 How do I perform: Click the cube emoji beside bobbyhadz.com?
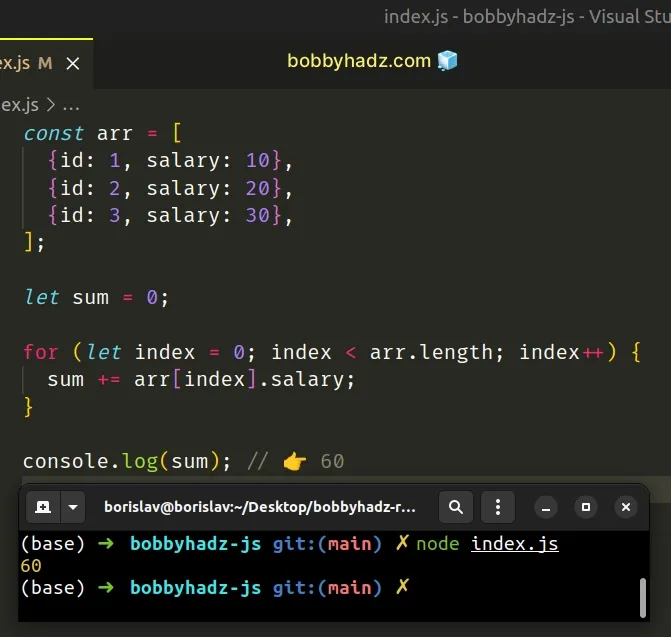pyautogui.click(x=447, y=60)
